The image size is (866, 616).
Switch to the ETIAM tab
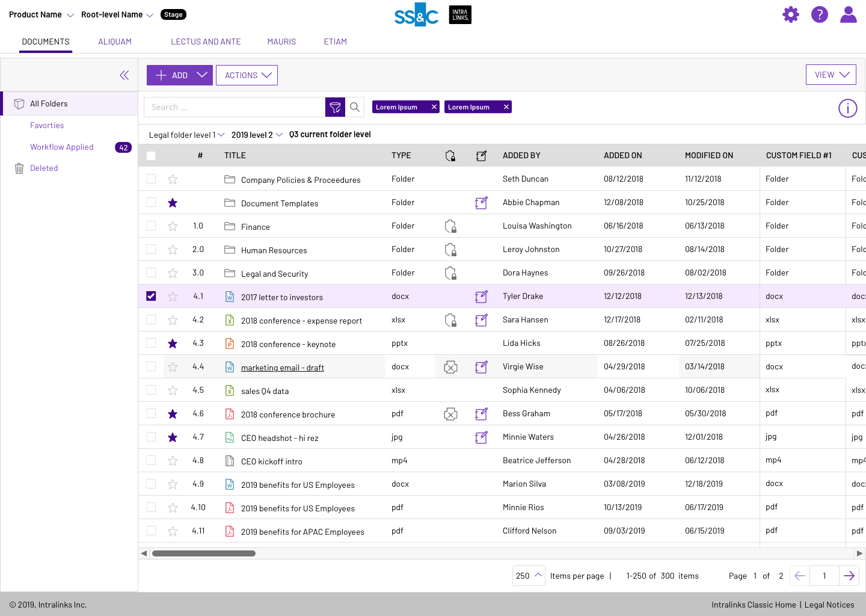coord(335,42)
